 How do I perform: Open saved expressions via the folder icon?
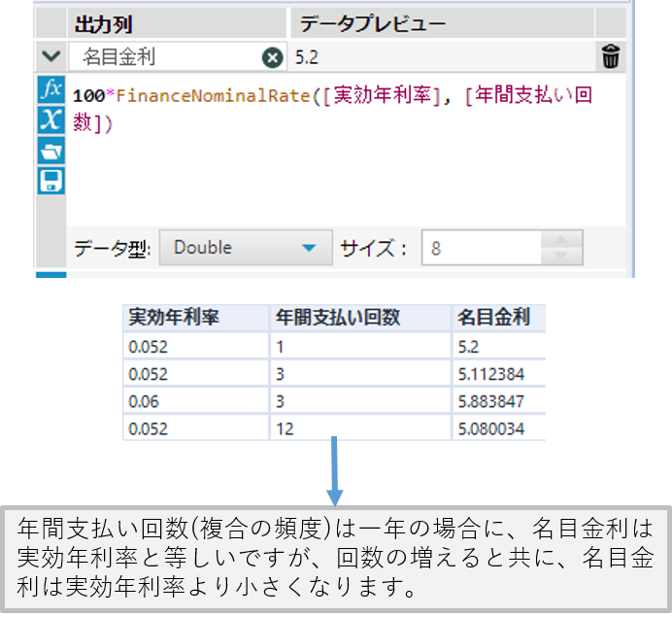51,150
